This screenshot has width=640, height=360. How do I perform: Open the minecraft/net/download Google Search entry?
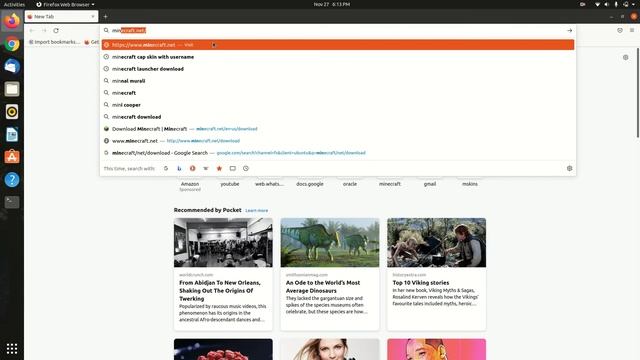click(x=338, y=153)
